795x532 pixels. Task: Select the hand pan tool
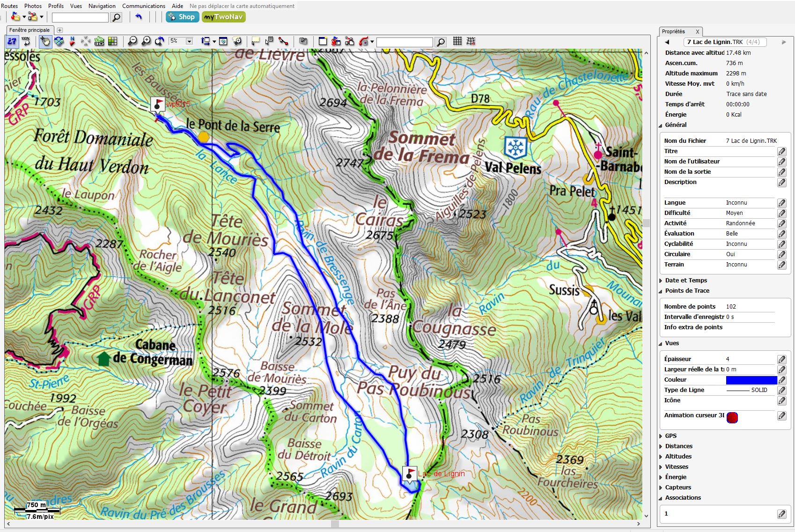[x=45, y=42]
